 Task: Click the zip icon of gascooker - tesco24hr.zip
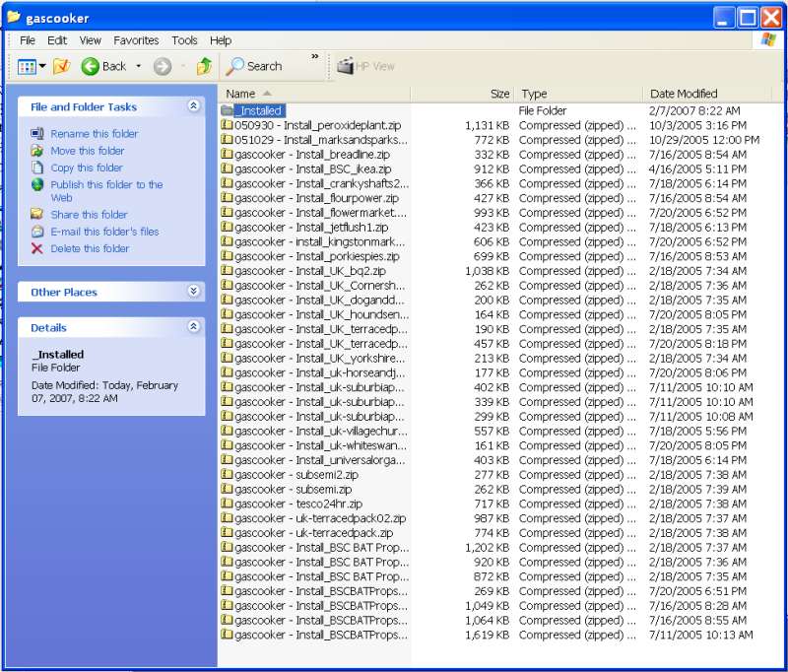click(227, 504)
